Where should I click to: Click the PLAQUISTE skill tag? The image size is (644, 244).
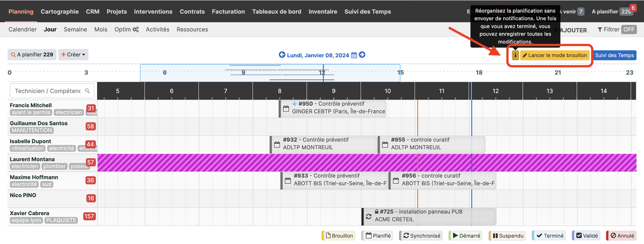tap(61, 220)
